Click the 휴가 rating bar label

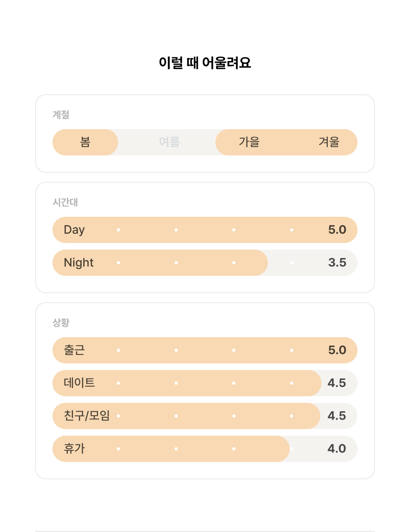(x=74, y=449)
